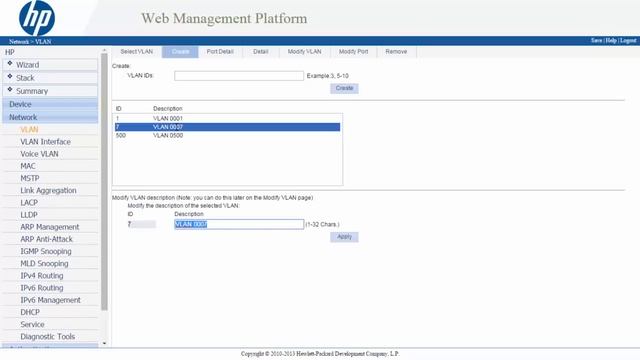Open the Service page

pos(32,324)
